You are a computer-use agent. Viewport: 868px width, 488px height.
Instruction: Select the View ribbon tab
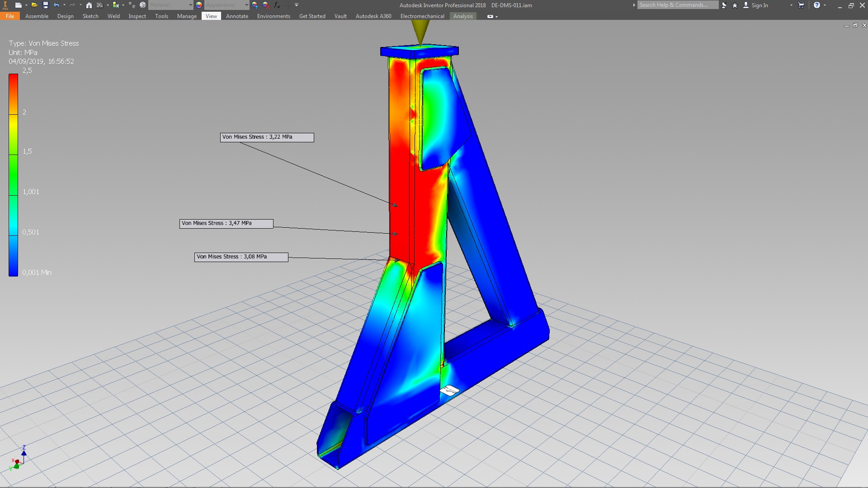pyautogui.click(x=211, y=16)
